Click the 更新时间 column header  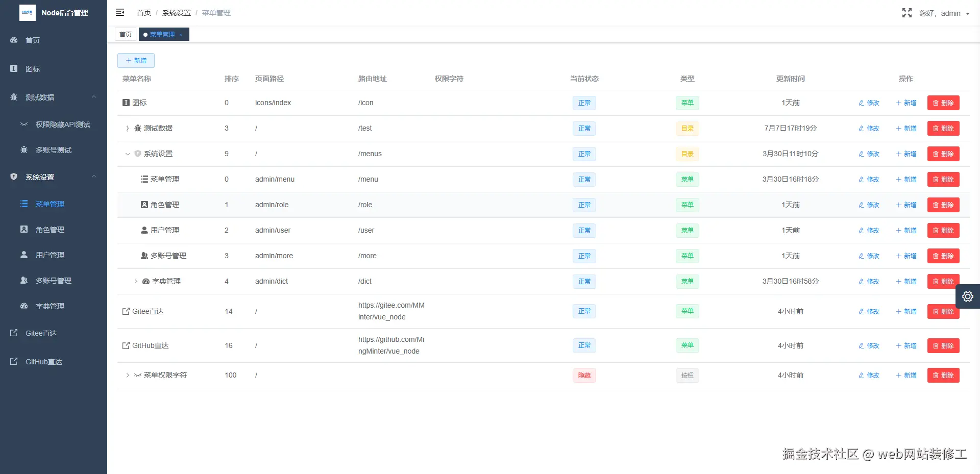(x=790, y=79)
